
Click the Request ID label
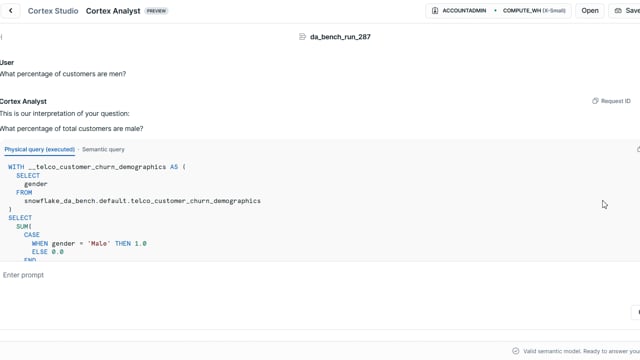(x=616, y=101)
